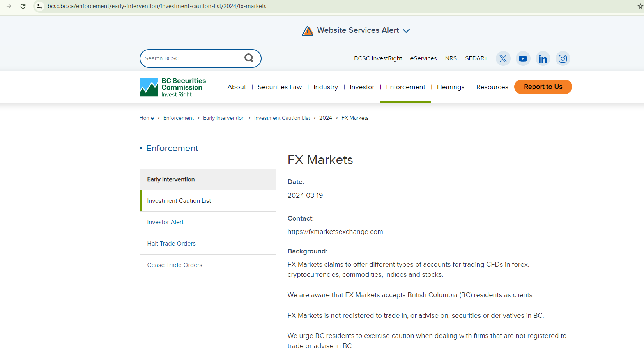Open the About menu
This screenshot has height=361, width=644.
coord(237,87)
